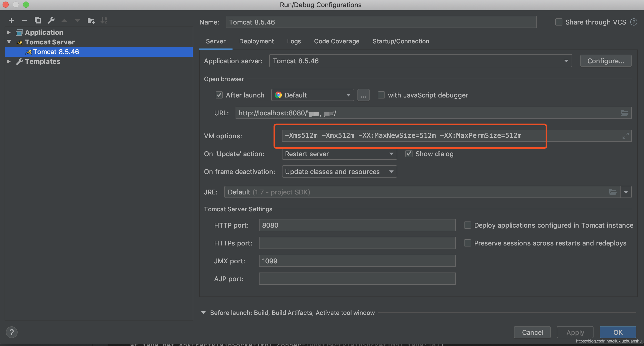This screenshot has width=644, height=346.
Task: Select Tomcat 8.5.46 in sidebar
Action: pyautogui.click(x=56, y=52)
